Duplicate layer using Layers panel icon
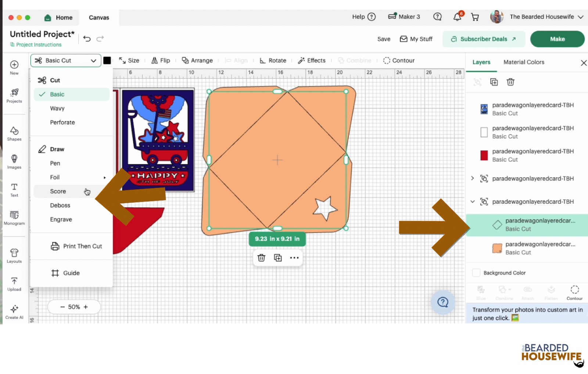 point(494,82)
